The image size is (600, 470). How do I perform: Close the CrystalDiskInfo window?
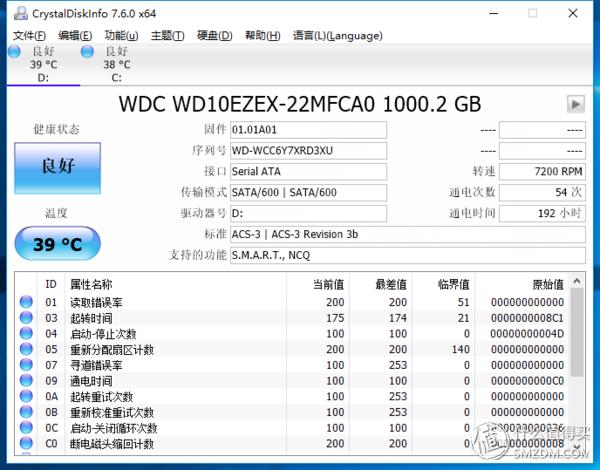pyautogui.click(x=573, y=13)
